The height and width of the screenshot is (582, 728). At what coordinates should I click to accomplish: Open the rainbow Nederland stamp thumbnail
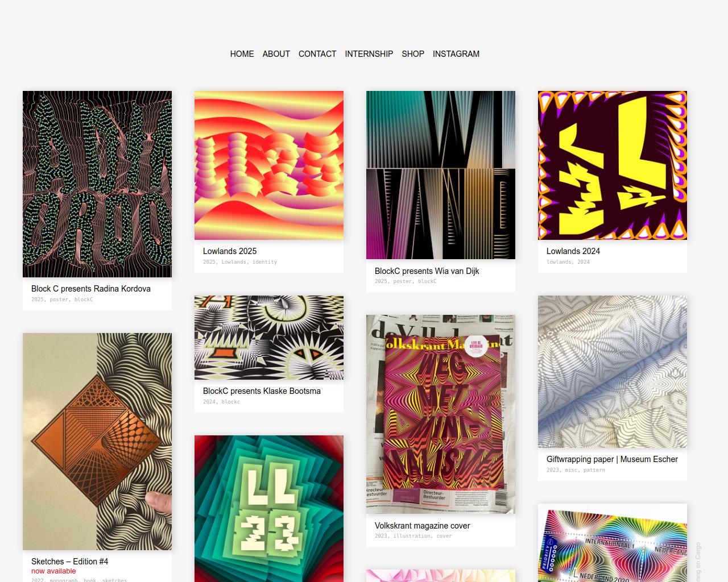pyautogui.click(x=613, y=543)
